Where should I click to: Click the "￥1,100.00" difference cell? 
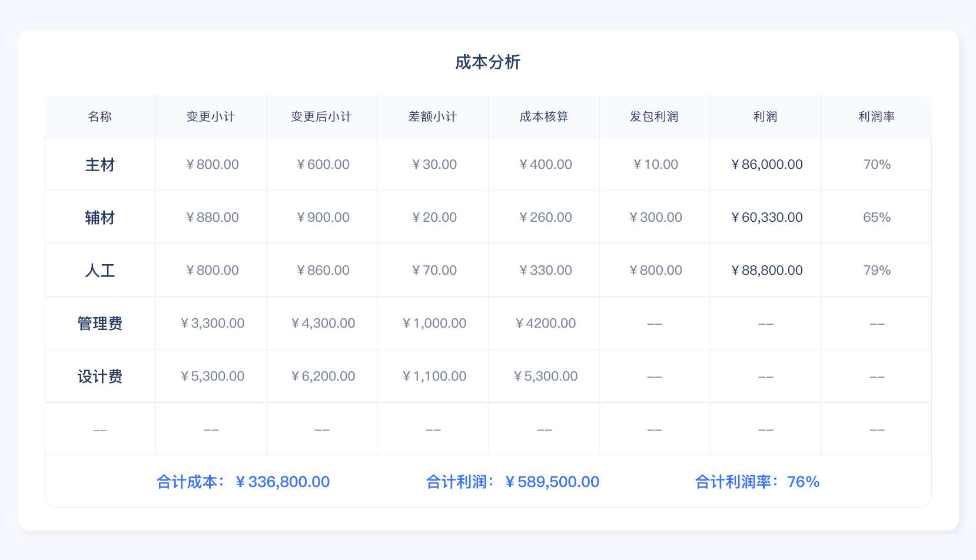tap(433, 376)
